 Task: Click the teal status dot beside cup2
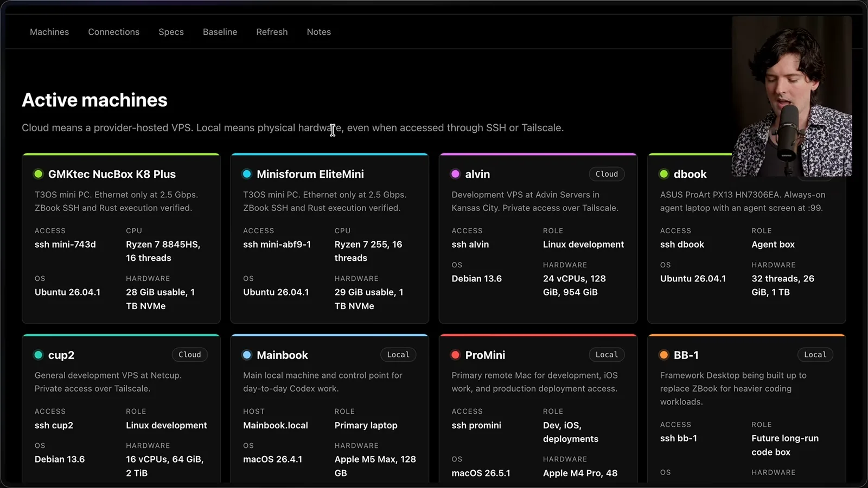click(x=38, y=355)
